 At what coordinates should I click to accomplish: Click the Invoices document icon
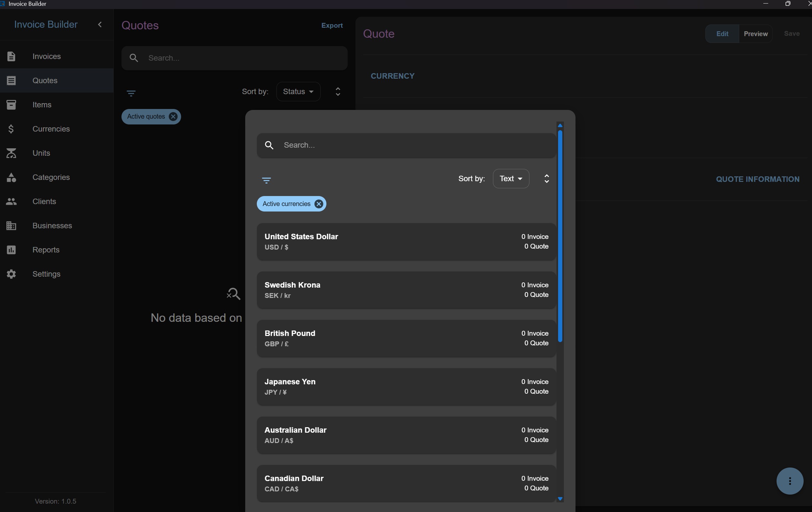[x=11, y=56]
